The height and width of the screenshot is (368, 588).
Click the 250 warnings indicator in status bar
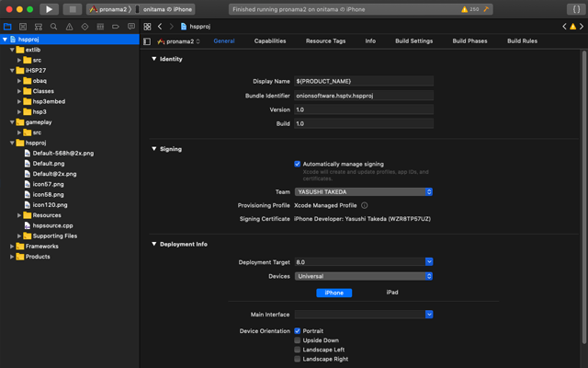point(469,9)
